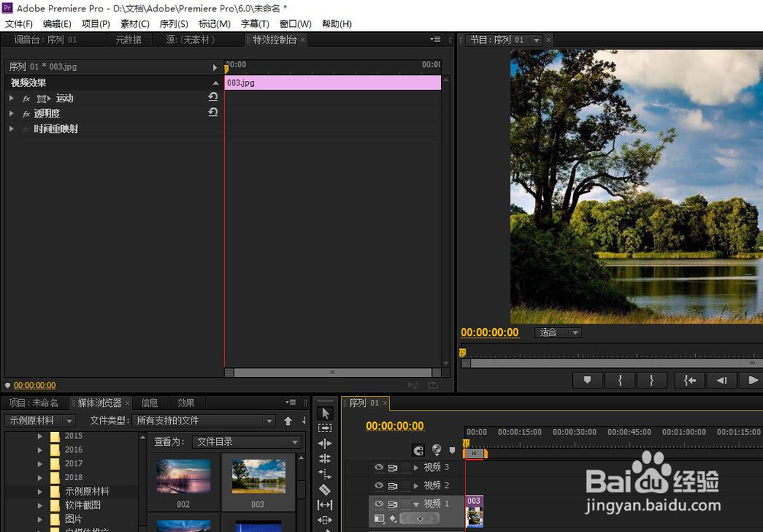This screenshot has height=532, width=763.
Task: Click Effect Controls horizontal zoom scrollbar
Action: click(x=333, y=372)
